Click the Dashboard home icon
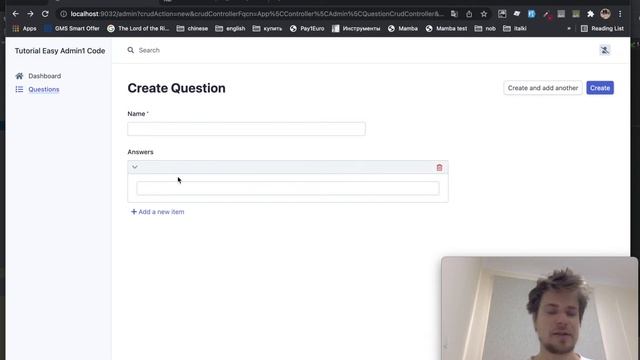Image resolution: width=640 pixels, height=360 pixels. pos(19,76)
